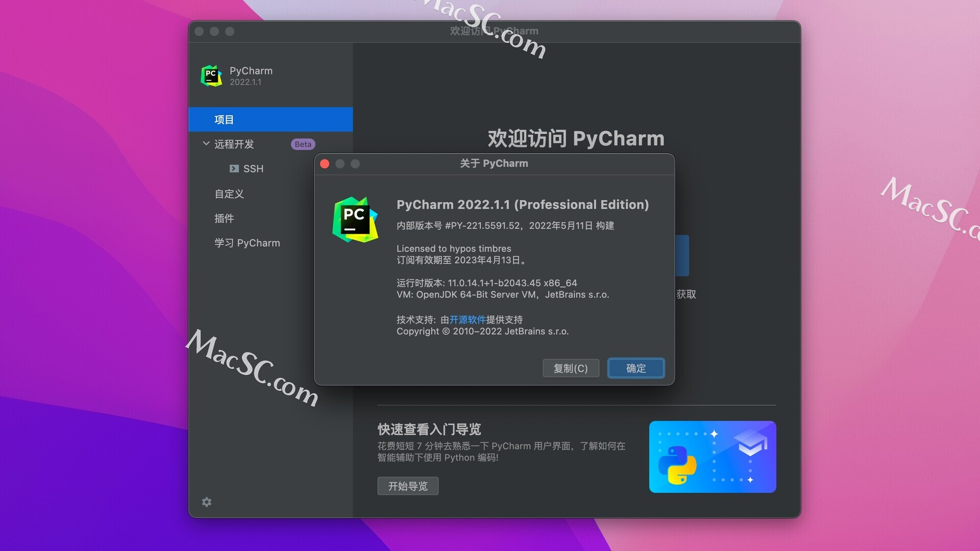Click the Python onboarding tour thumbnail
Viewport: 980px width, 551px height.
713,457
